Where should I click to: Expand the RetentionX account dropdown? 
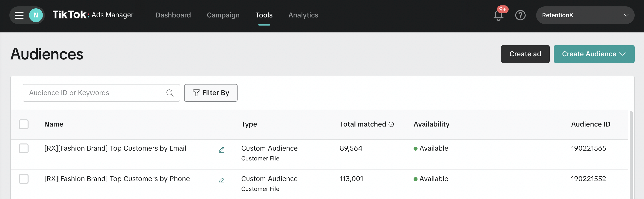pyautogui.click(x=585, y=15)
